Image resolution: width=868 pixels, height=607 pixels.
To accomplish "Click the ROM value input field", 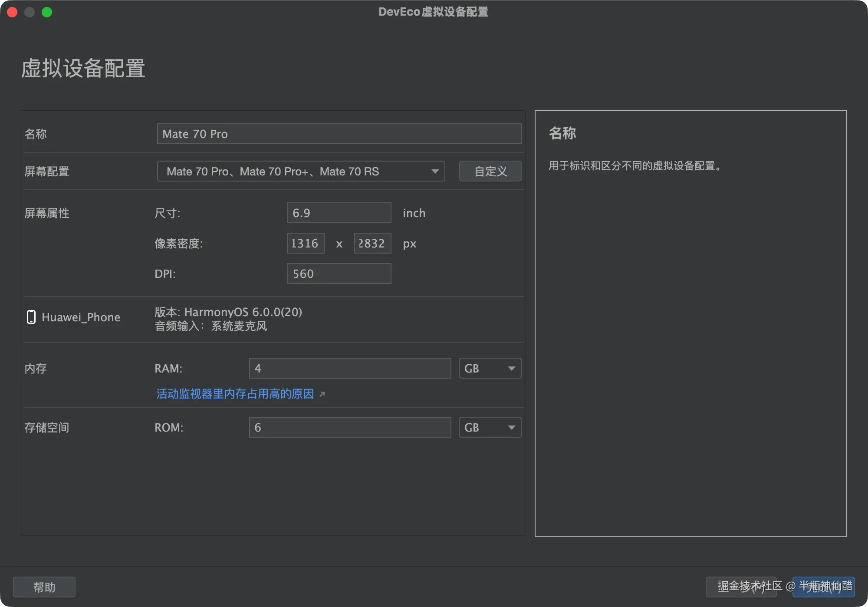I will tap(350, 428).
